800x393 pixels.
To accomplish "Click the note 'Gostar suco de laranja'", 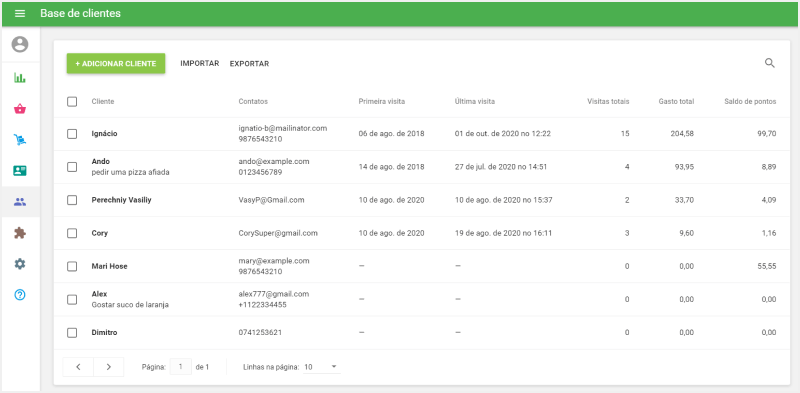I will tap(130, 305).
